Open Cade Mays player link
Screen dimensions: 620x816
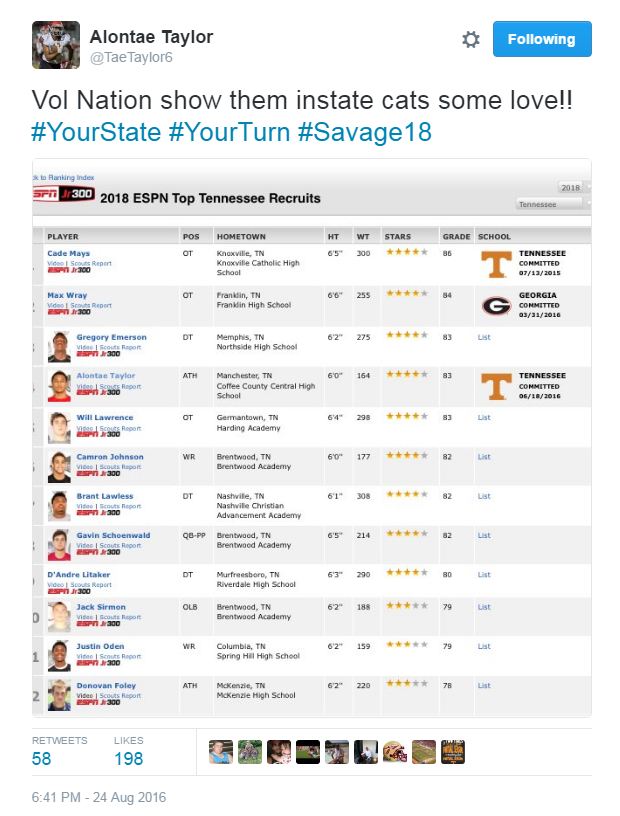point(68,253)
